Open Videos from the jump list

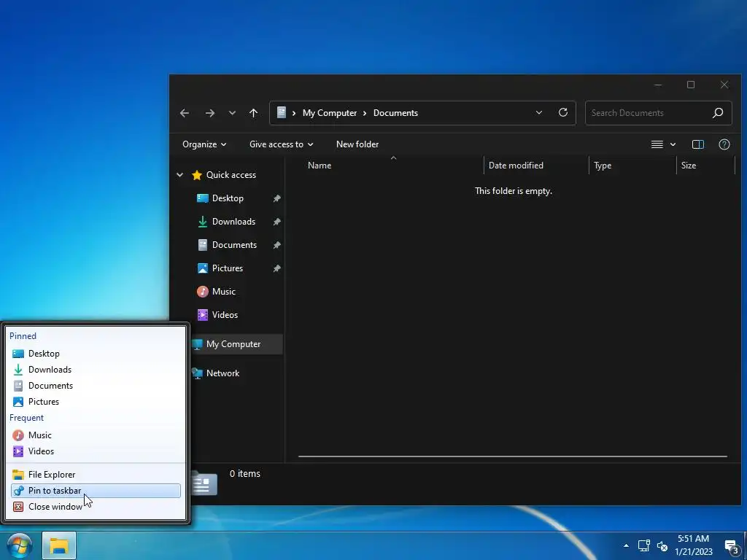[x=96, y=451]
